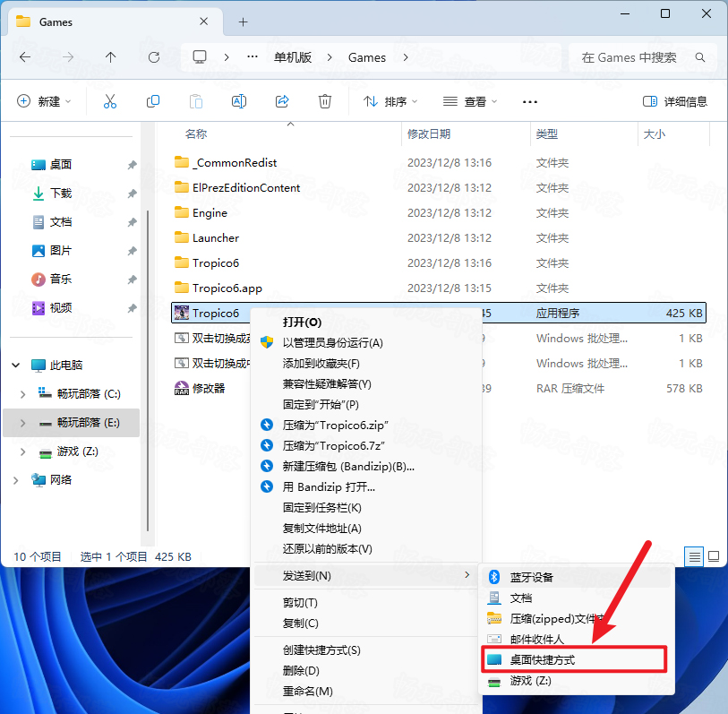
Task: Open the 发送到(N) submenu
Action: point(367,575)
